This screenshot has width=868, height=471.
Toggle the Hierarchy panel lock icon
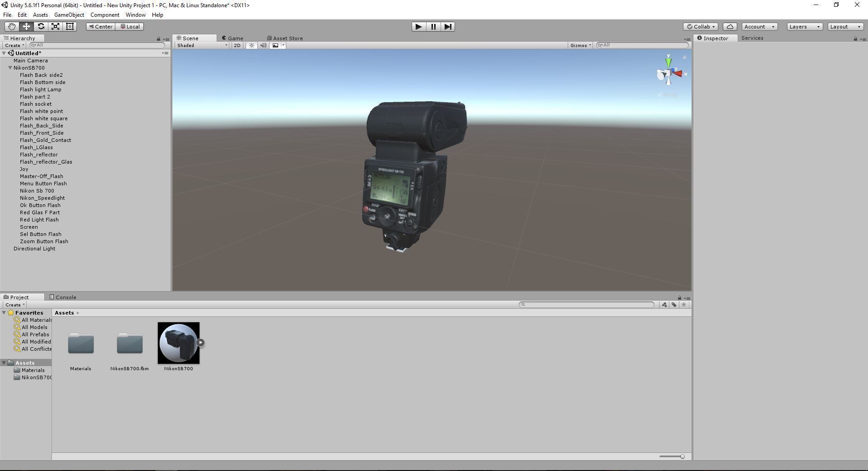(158, 39)
